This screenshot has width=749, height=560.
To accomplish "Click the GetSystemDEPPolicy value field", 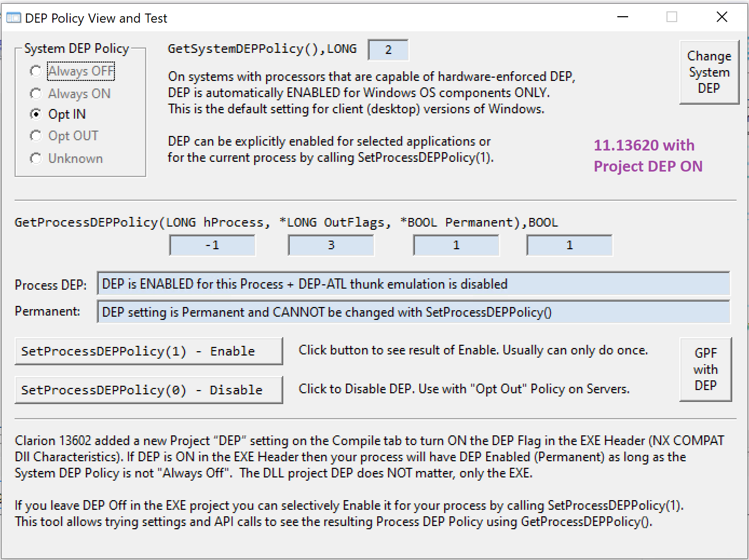I will pos(388,50).
